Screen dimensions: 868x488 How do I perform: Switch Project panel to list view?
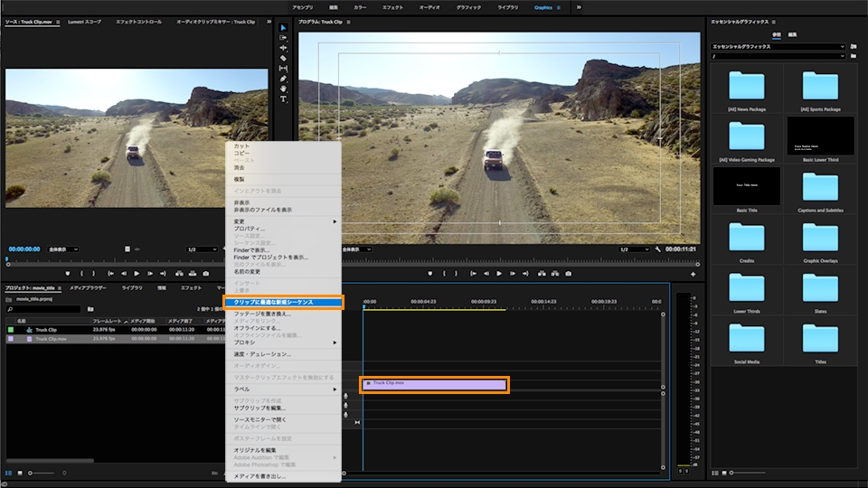tap(8, 473)
